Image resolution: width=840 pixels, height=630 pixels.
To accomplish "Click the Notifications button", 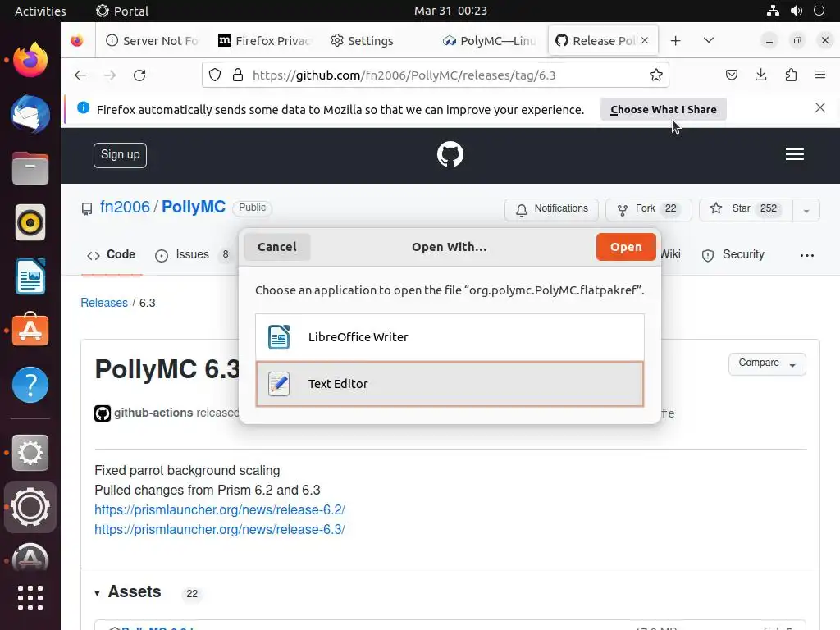I will pyautogui.click(x=551, y=209).
